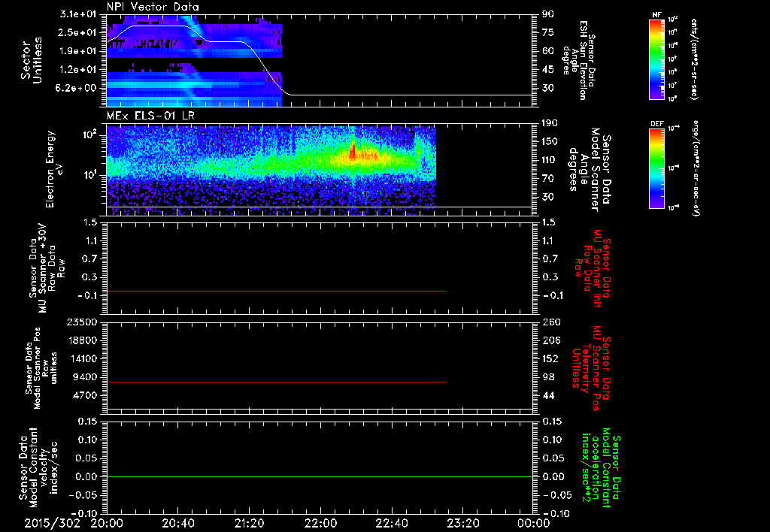Click the "98" telemetry tick label
Image resolution: width=770 pixels, height=532 pixels.
pos(547,377)
